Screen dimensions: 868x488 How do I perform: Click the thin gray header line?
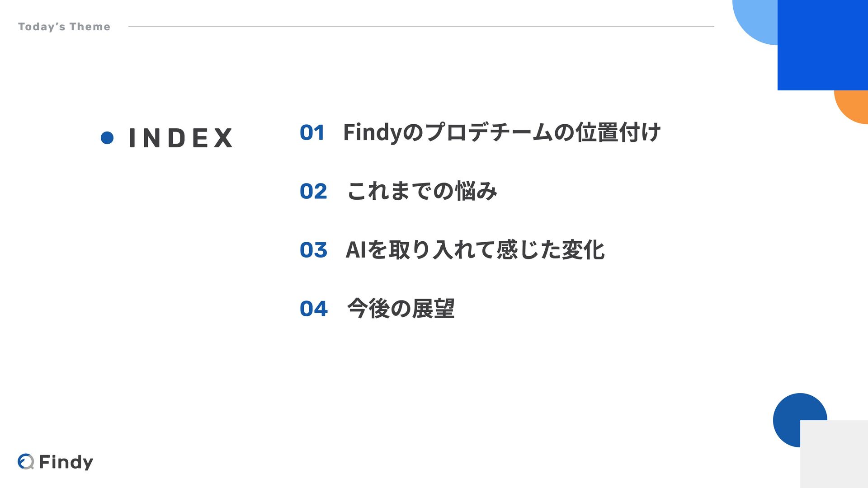pyautogui.click(x=421, y=27)
